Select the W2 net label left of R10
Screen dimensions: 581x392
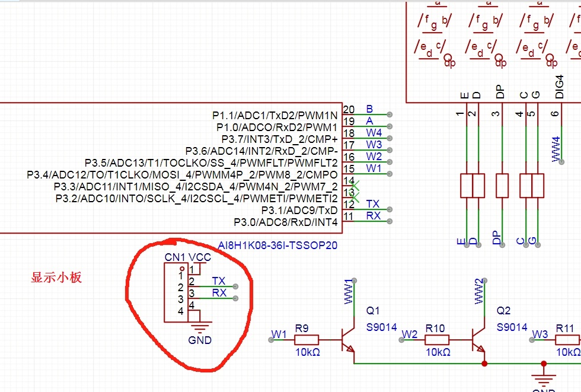tap(410, 334)
